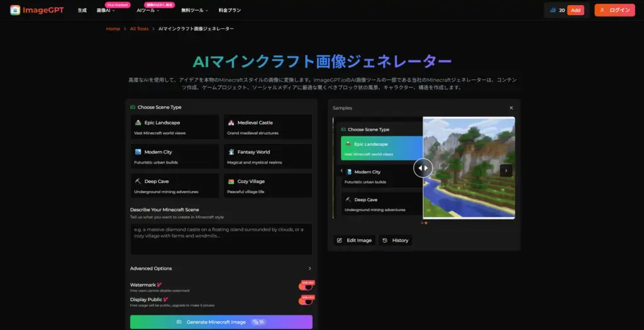Click the Describe Your Minecraft Scene label
Viewport: 644px width, 330px height.
point(164,210)
